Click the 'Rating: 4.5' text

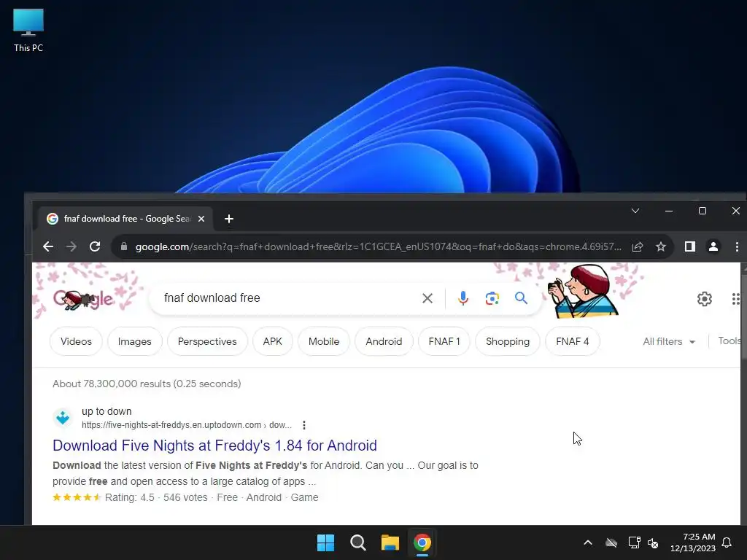click(x=130, y=497)
